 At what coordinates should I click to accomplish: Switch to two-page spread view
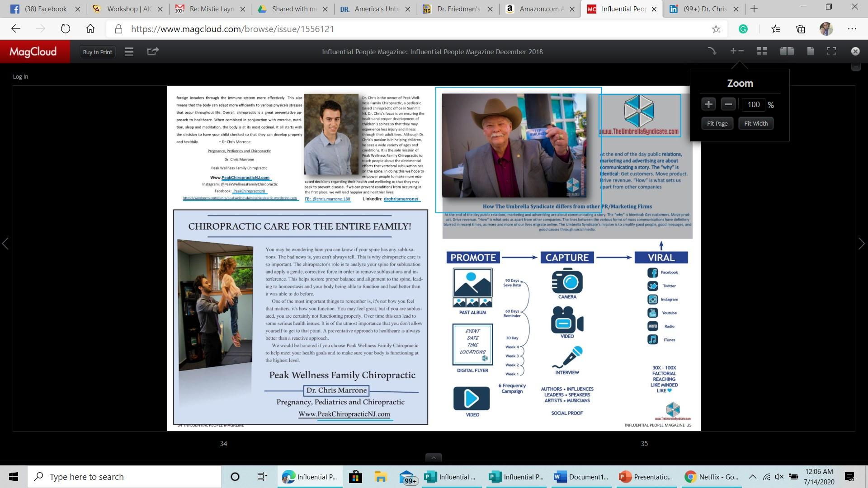click(x=787, y=51)
